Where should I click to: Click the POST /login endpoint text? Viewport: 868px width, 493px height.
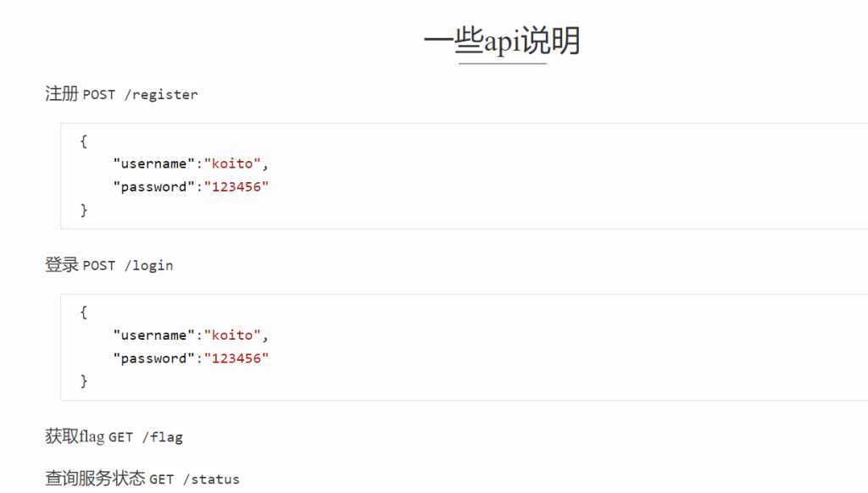point(128,266)
